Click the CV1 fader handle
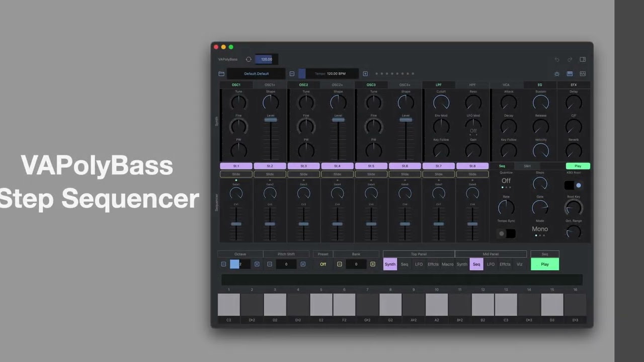Image resolution: width=644 pixels, height=362 pixels. click(236, 224)
